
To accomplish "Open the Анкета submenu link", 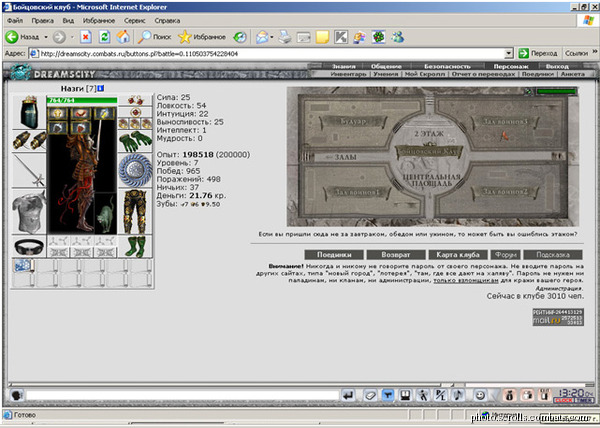I will click(573, 74).
